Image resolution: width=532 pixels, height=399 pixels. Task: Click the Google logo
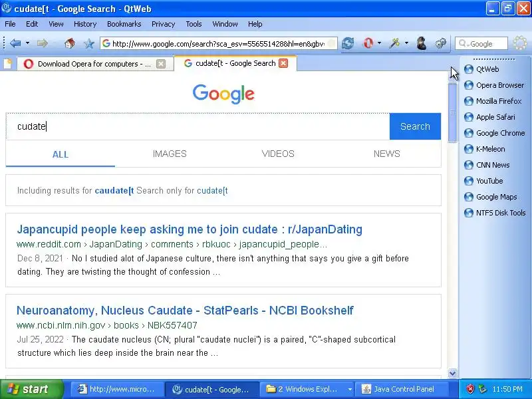pos(223,94)
